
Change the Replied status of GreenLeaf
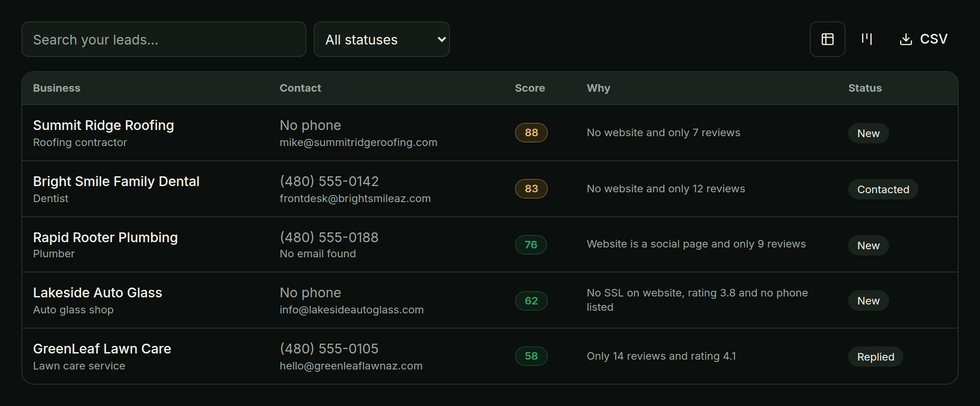click(875, 357)
